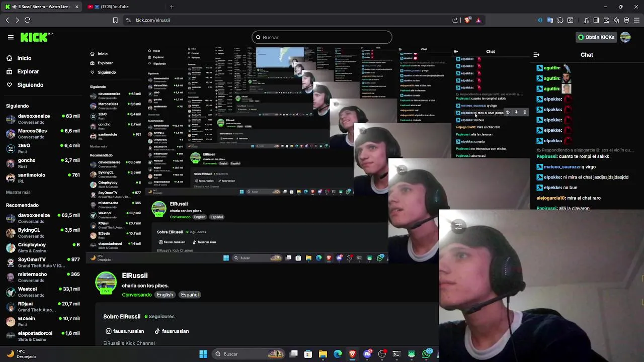644x362 pixels.
Task: Click the blue sound-wave extension icon
Action: tap(540, 20)
